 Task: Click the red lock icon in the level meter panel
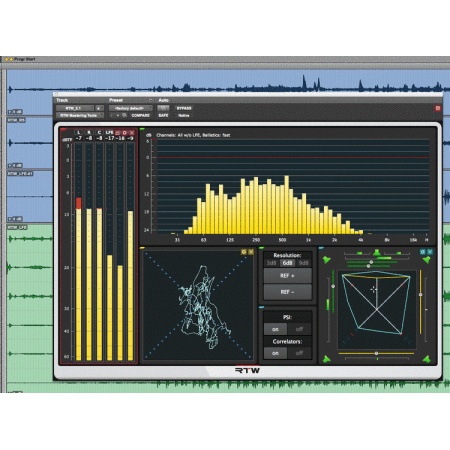tap(117, 133)
